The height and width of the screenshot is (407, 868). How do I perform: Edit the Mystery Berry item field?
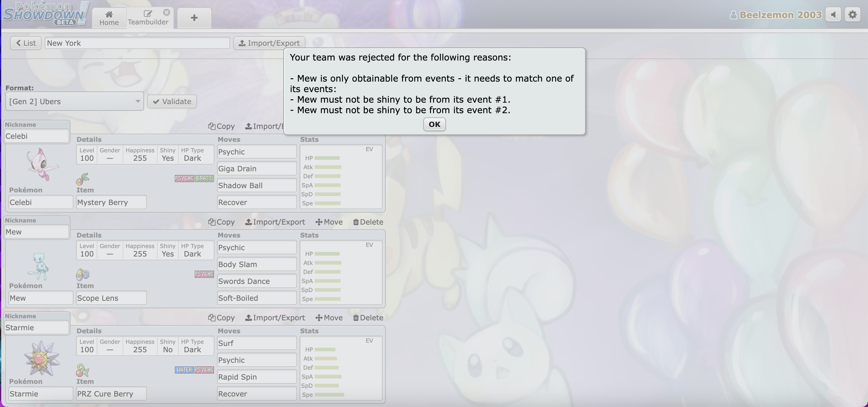click(x=111, y=202)
